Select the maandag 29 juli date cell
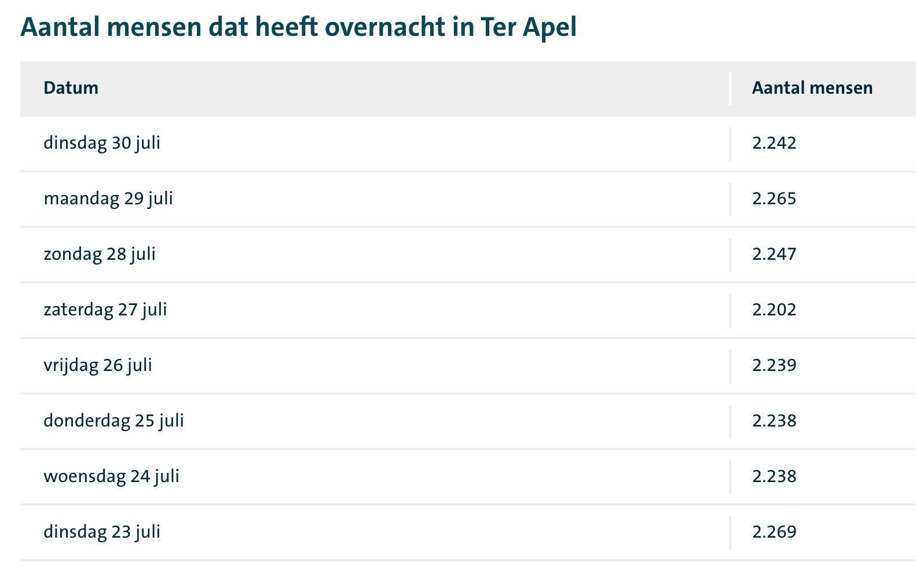This screenshot has width=916, height=588. pyautogui.click(x=108, y=199)
